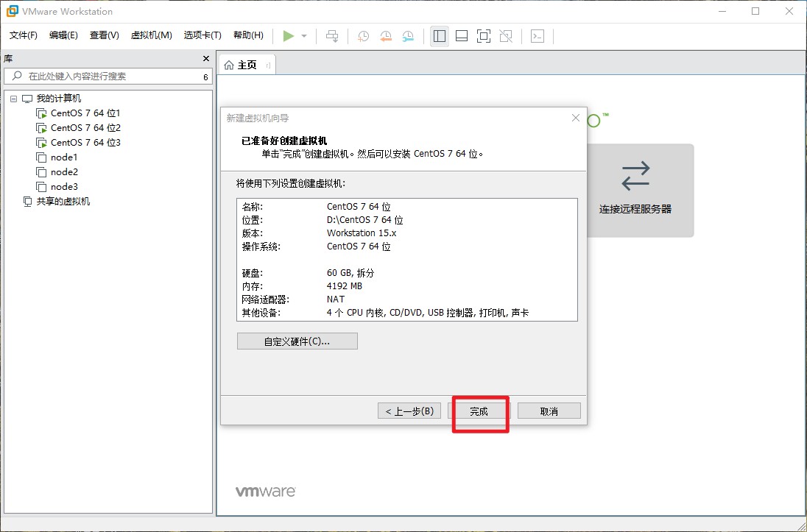Enter full screen mode icon
The width and height of the screenshot is (807, 532).
coord(484,36)
